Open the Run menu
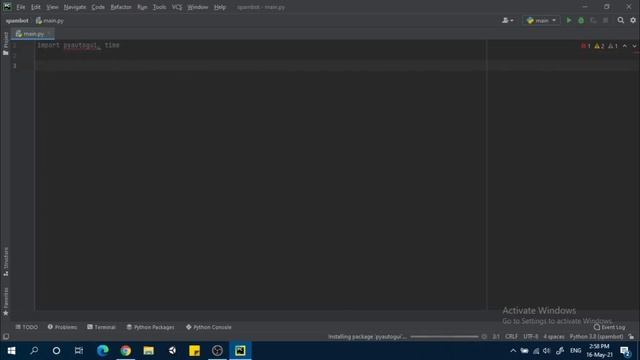640x360 pixels. tap(142, 7)
